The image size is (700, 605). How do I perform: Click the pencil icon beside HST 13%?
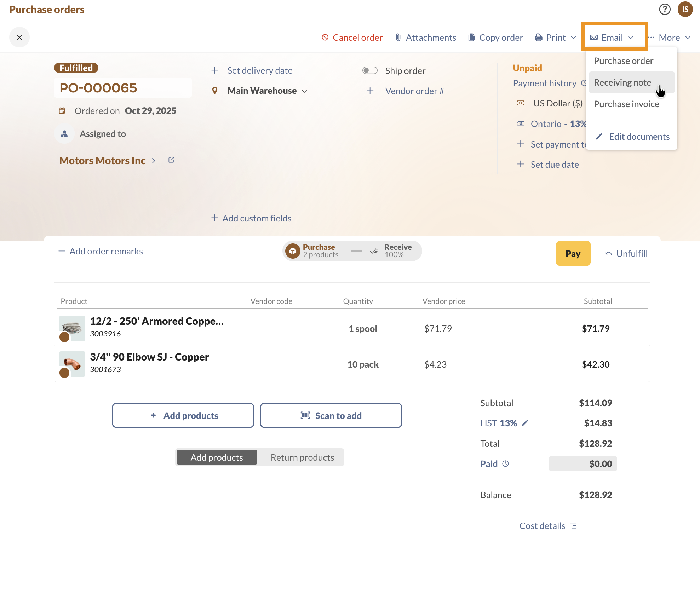point(525,423)
